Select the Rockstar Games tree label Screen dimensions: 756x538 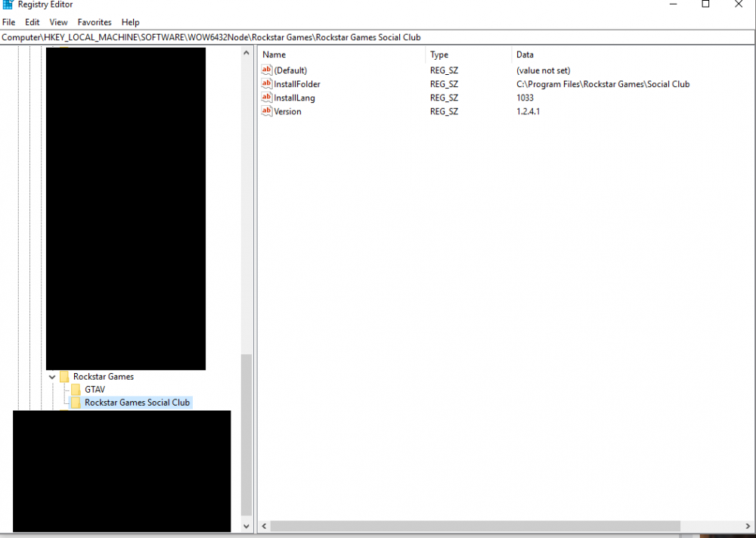pyautogui.click(x=104, y=377)
